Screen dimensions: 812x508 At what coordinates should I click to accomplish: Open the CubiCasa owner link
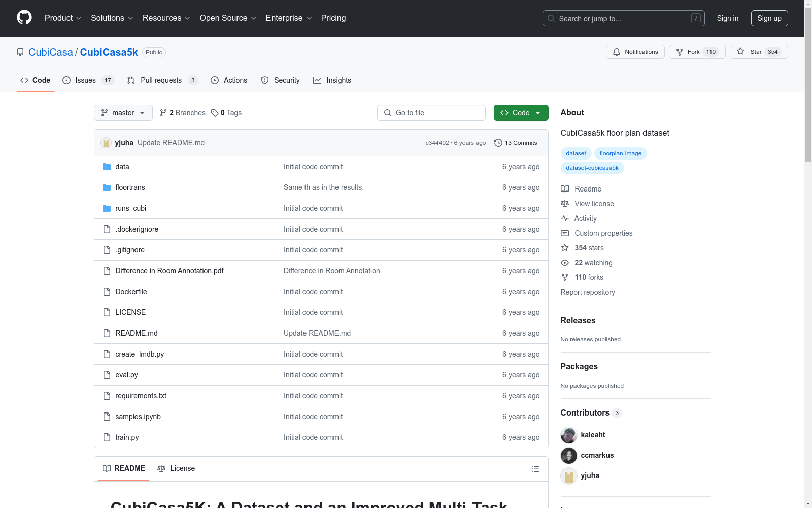pyautogui.click(x=51, y=52)
